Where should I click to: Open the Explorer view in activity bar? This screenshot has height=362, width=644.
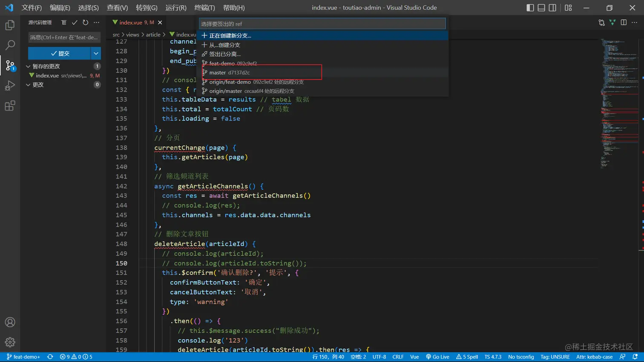click(10, 25)
